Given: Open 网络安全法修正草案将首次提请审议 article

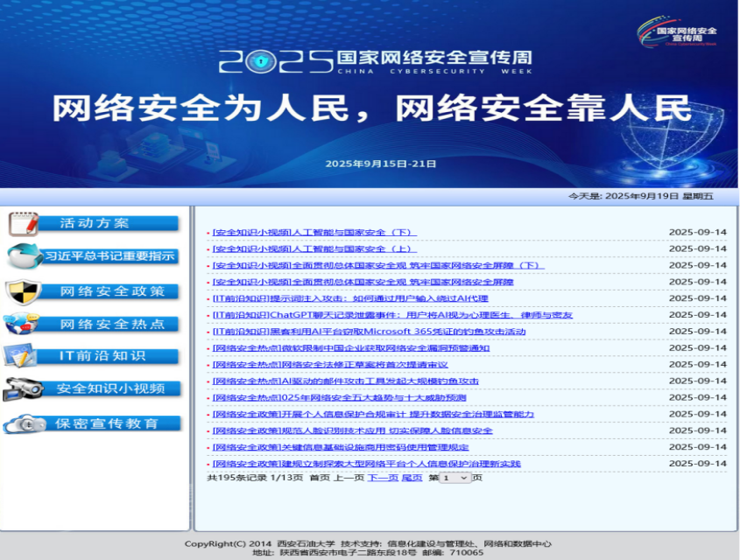Looking at the screenshot, I should pos(330,365).
